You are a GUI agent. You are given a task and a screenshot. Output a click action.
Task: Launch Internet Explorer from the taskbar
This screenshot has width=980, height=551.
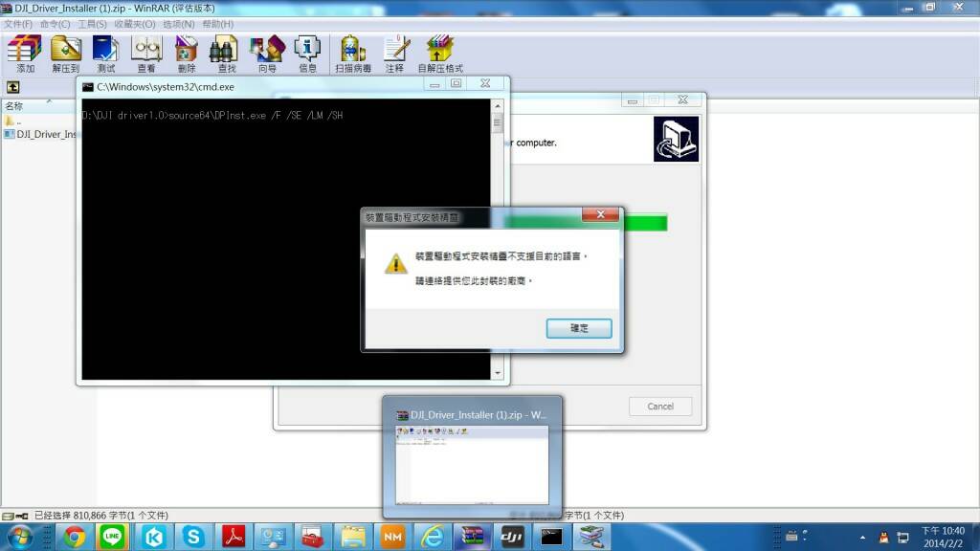[x=433, y=537]
